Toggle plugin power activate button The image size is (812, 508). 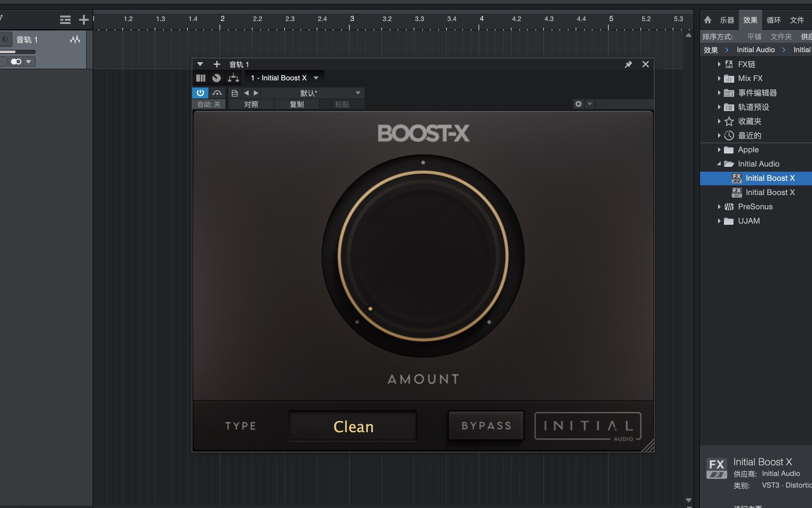pyautogui.click(x=200, y=93)
